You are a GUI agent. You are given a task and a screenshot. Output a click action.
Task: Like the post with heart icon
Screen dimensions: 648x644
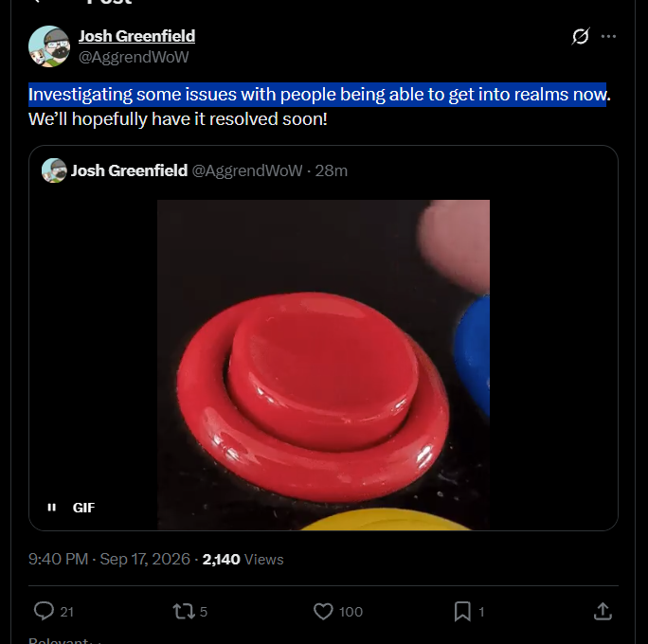click(x=323, y=612)
